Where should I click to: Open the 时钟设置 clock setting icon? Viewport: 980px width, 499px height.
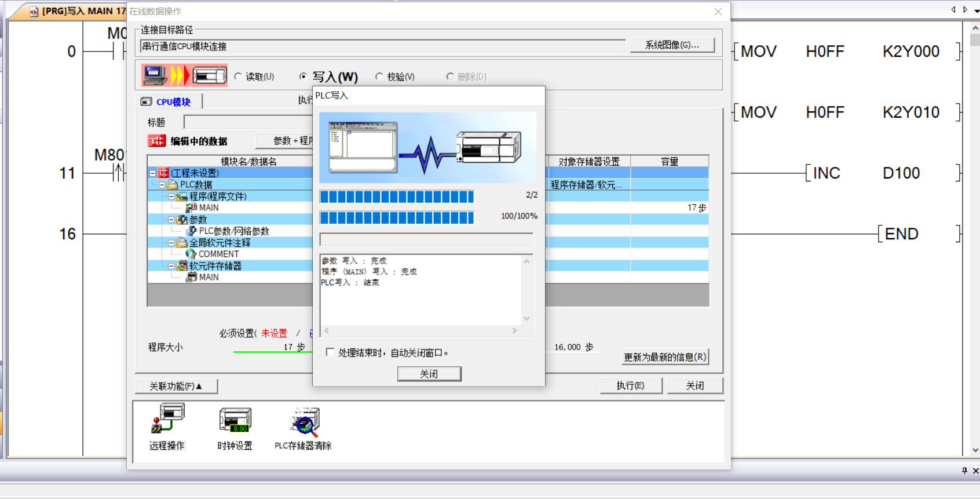(235, 420)
